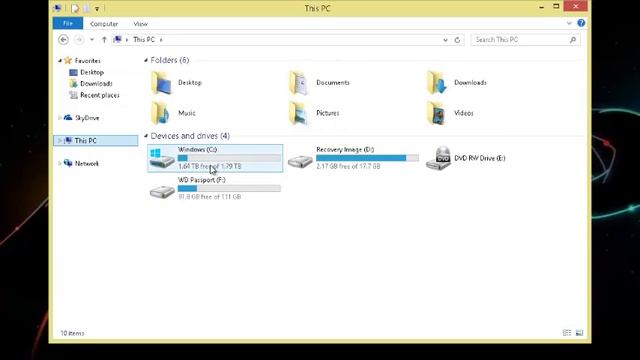The height and width of the screenshot is (360, 640).
Task: Click the Folders (6) heading
Action: [x=170, y=60]
